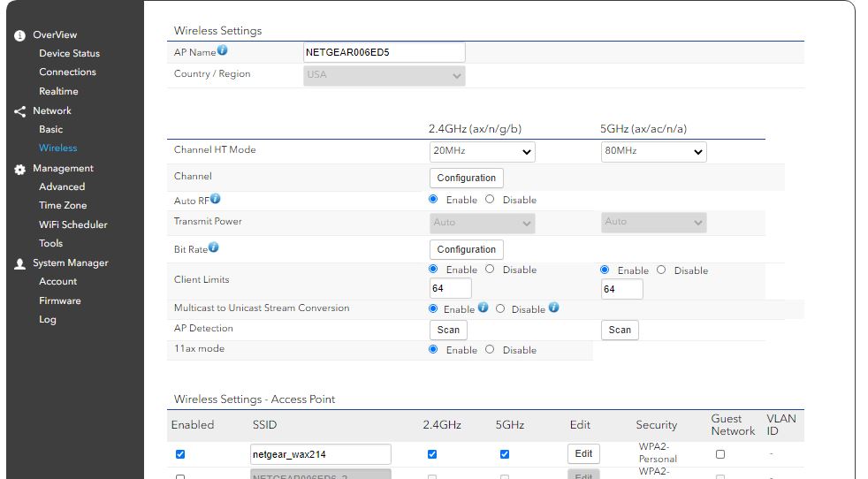Image resolution: width=868 pixels, height=479 pixels.
Task: Select 5GHz Client Limits Disable radio
Action: click(661, 270)
